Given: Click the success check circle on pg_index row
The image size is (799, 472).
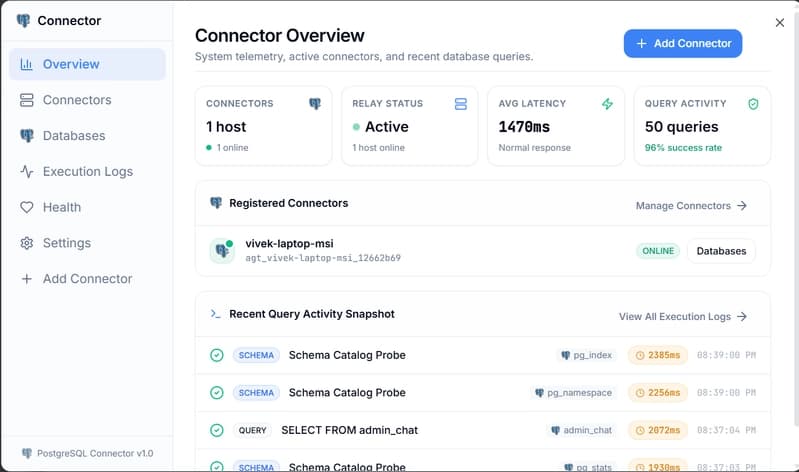Looking at the screenshot, I should point(217,355).
